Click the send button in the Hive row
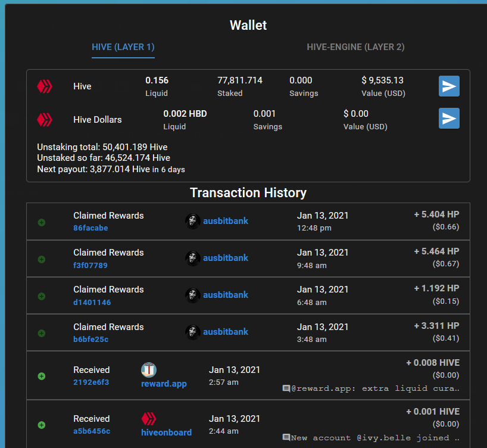The image size is (487, 448). click(x=449, y=86)
